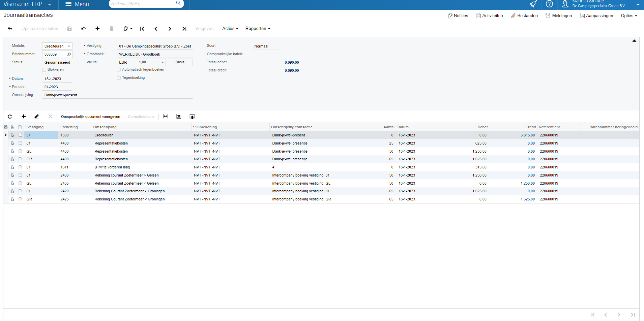Viewport: 644px width, 321px height.
Task: Click the back arrow icon in toolbar
Action: coord(10,29)
